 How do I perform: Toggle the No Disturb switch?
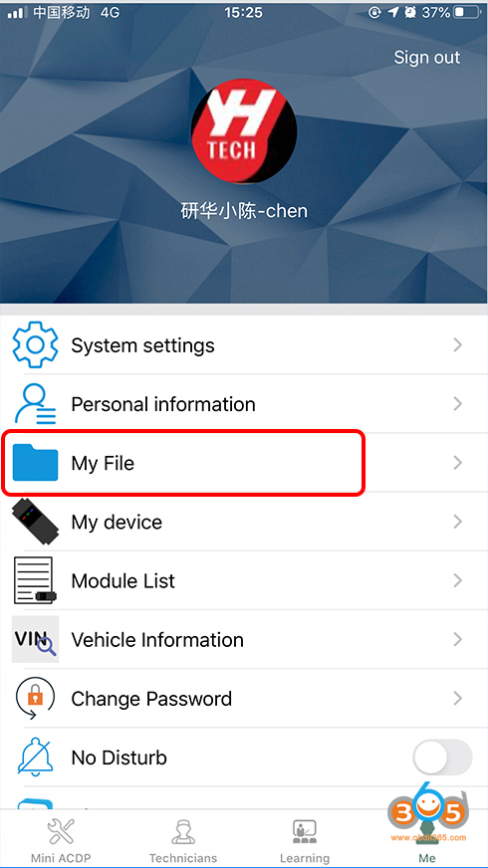(x=442, y=757)
